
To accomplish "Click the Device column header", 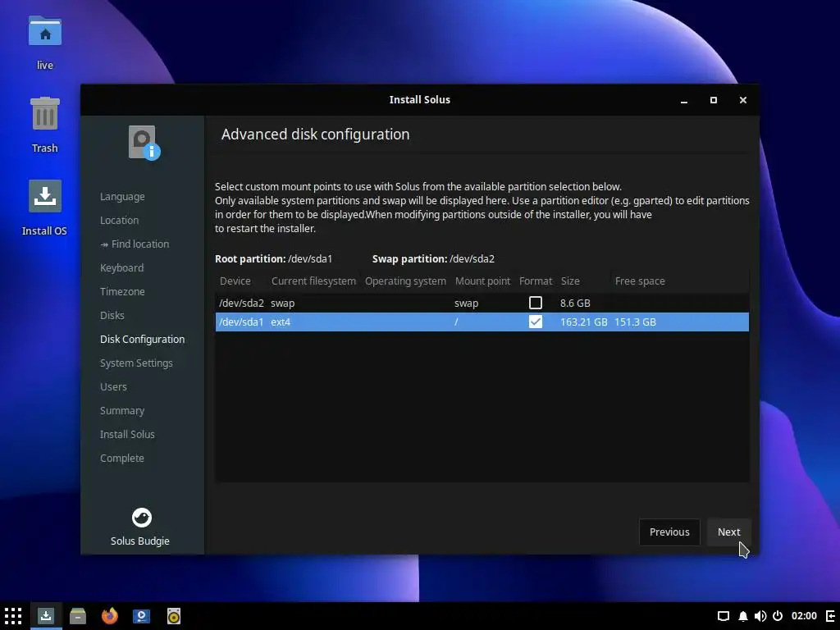I will 235,281.
